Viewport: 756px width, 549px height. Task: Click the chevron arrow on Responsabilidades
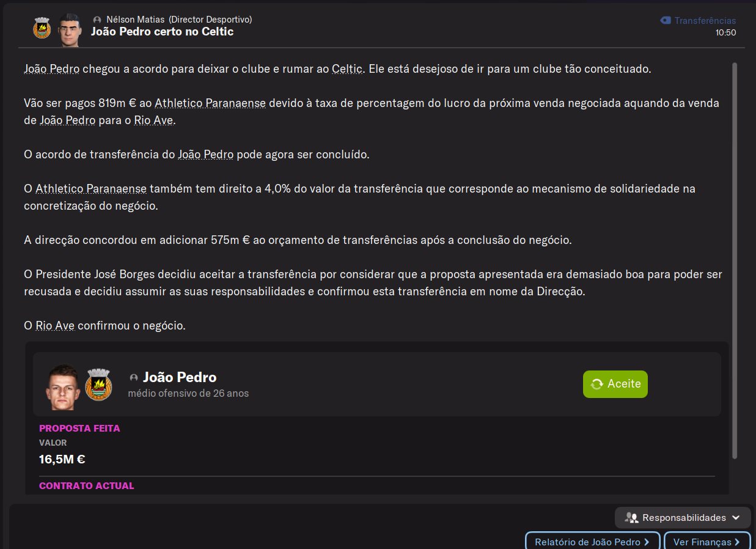click(736, 518)
